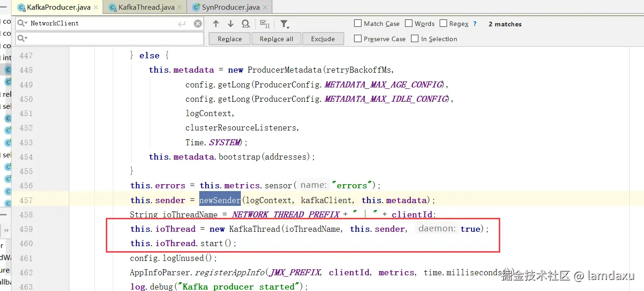This screenshot has height=291, width=644.
Task: Click line number 452 in gutter
Action: pyautogui.click(x=26, y=128)
